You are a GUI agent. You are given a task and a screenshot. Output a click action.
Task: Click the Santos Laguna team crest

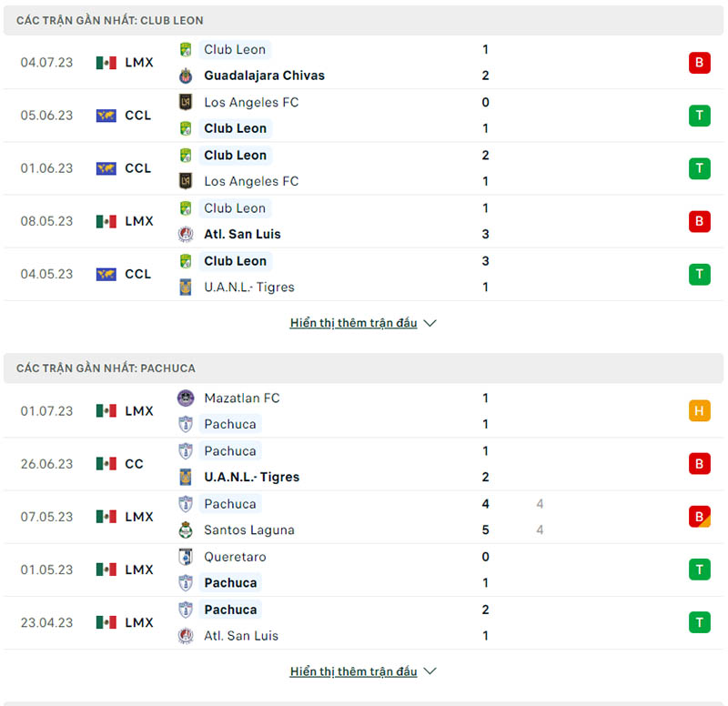[x=186, y=529]
